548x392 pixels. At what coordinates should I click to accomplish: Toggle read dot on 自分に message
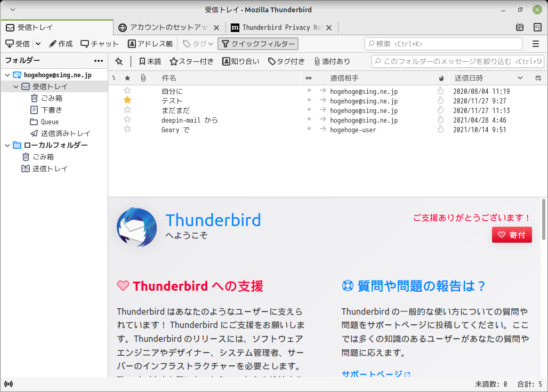tap(309, 91)
